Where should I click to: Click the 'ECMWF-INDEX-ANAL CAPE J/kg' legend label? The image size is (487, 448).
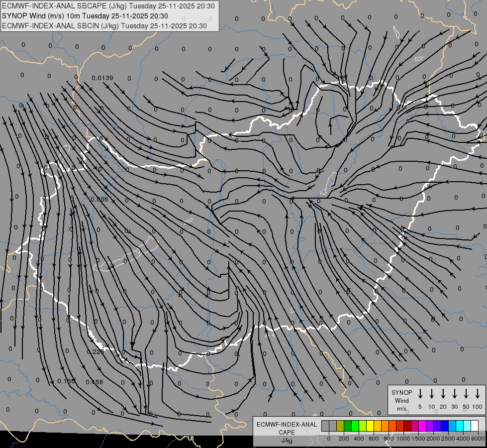[x=287, y=432]
